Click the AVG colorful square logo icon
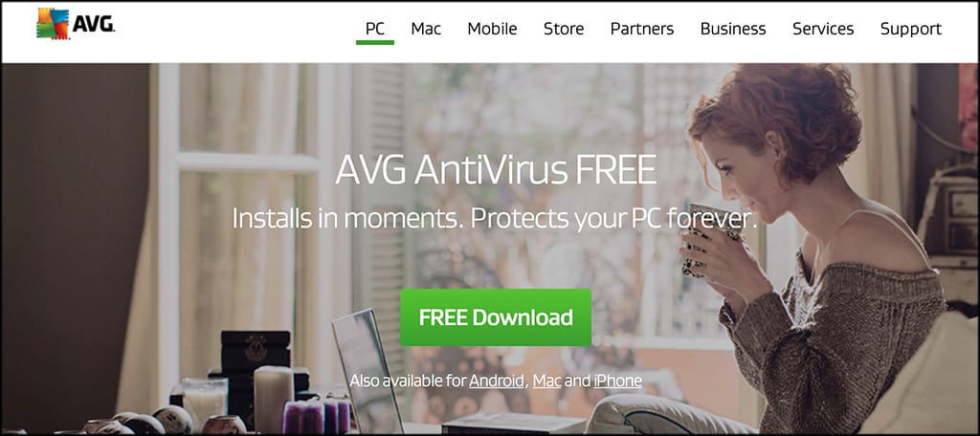The image size is (980, 436). pos(53,24)
